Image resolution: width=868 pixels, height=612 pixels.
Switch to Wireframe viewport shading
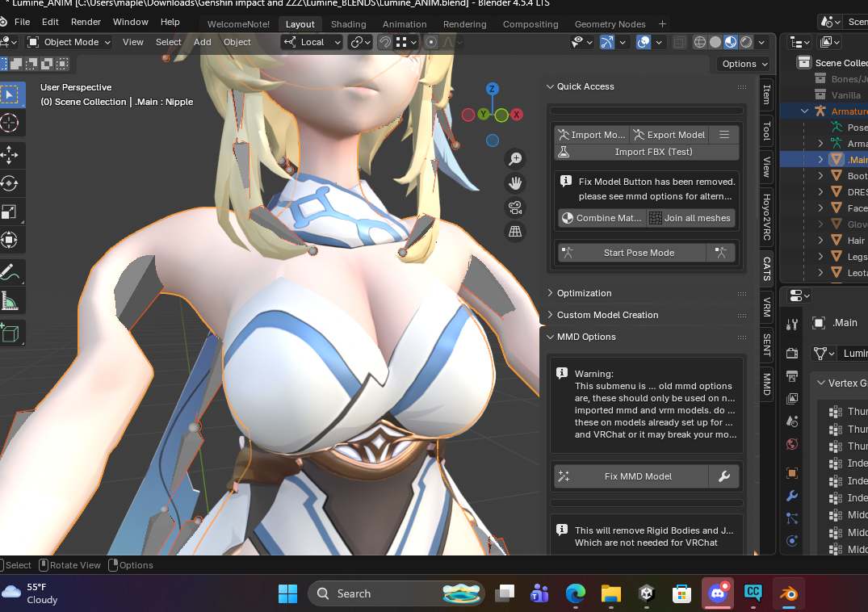coord(700,42)
